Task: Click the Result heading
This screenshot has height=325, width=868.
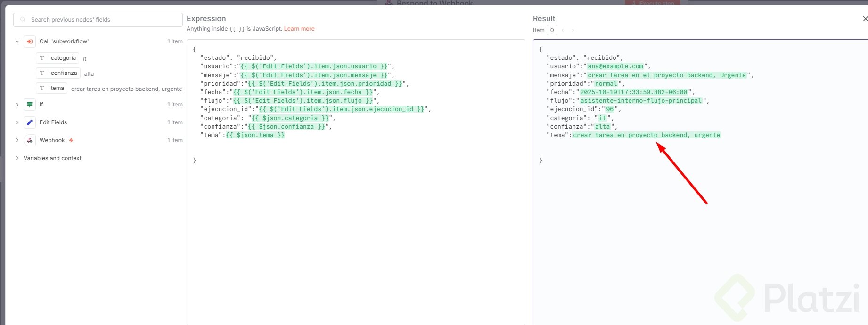Action: tap(544, 18)
